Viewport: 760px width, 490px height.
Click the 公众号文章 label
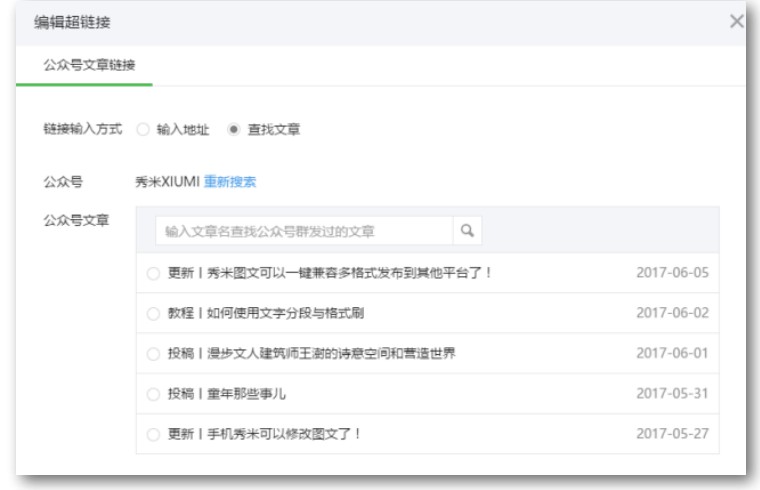[76, 221]
